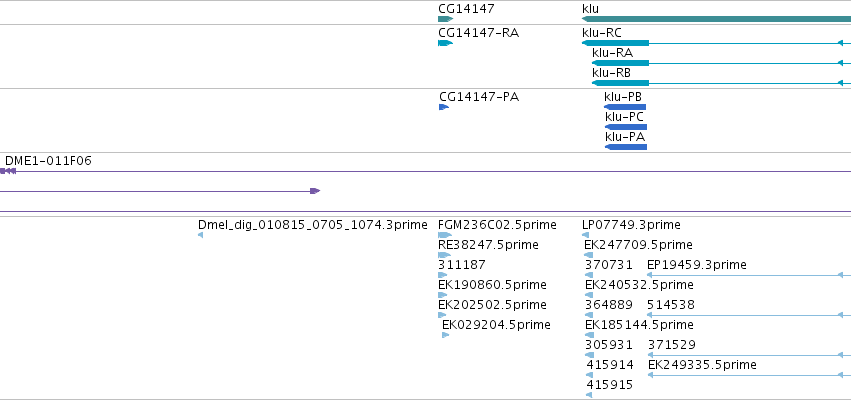Select the klu-PC protein bar
Screen dimensions: 851x400
[625, 127]
